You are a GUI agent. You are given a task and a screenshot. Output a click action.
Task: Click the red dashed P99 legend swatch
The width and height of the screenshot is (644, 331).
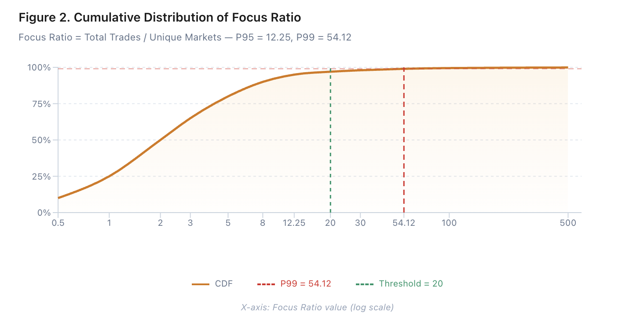(x=266, y=284)
